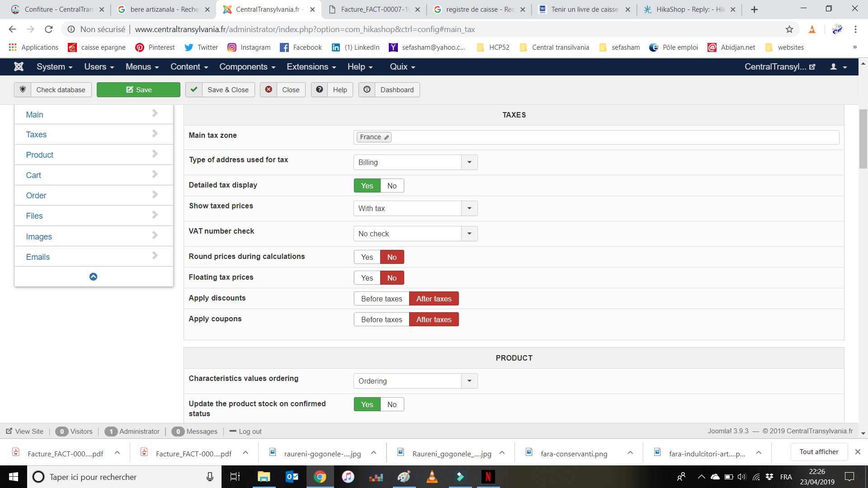Screen dimensions: 868x488
Task: Collapse sidebar with the blue up-arrow icon
Action: 93,277
